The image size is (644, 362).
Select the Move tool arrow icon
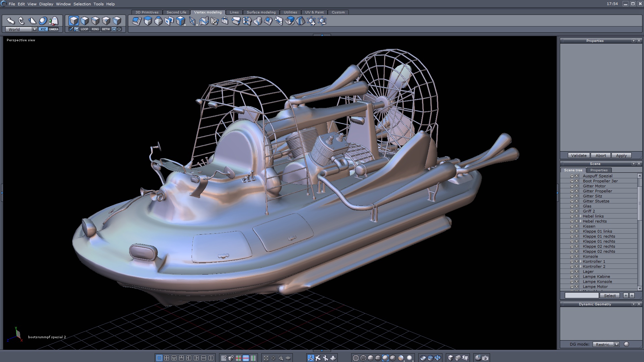10,21
